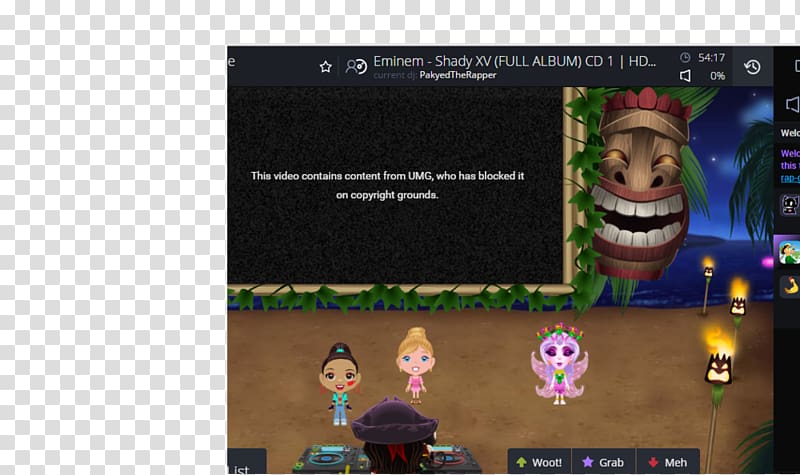Click the DJ users disc icon

[x=356, y=67]
